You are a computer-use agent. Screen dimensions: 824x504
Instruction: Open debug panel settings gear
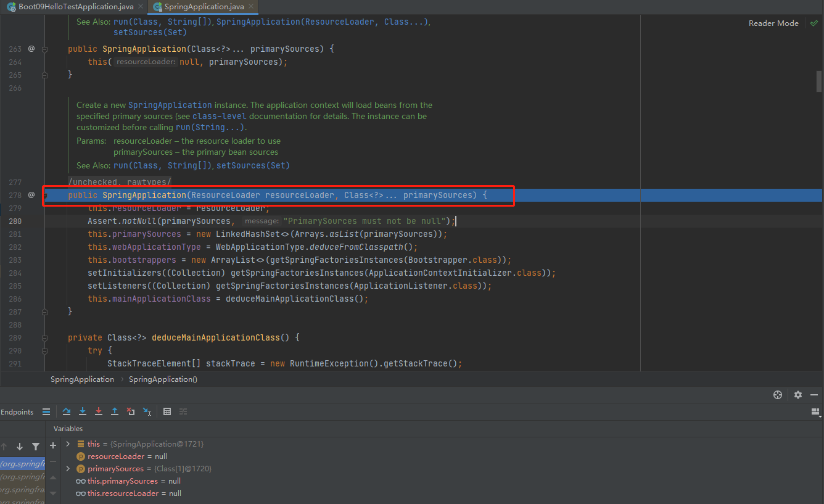(x=798, y=395)
